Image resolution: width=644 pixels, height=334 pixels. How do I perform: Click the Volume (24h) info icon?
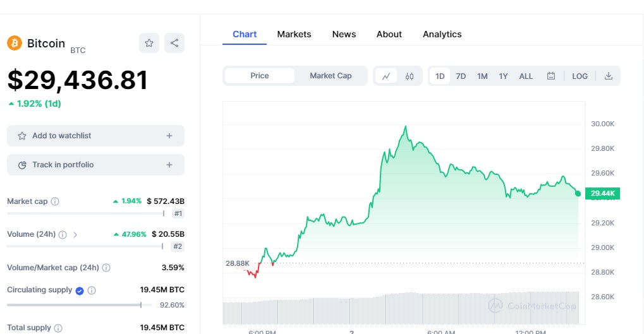[63, 235]
